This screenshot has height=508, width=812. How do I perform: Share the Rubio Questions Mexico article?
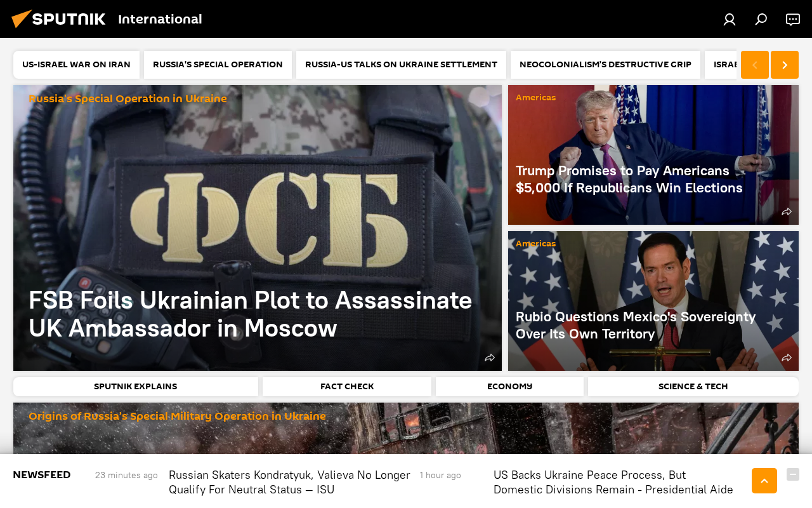(x=787, y=358)
